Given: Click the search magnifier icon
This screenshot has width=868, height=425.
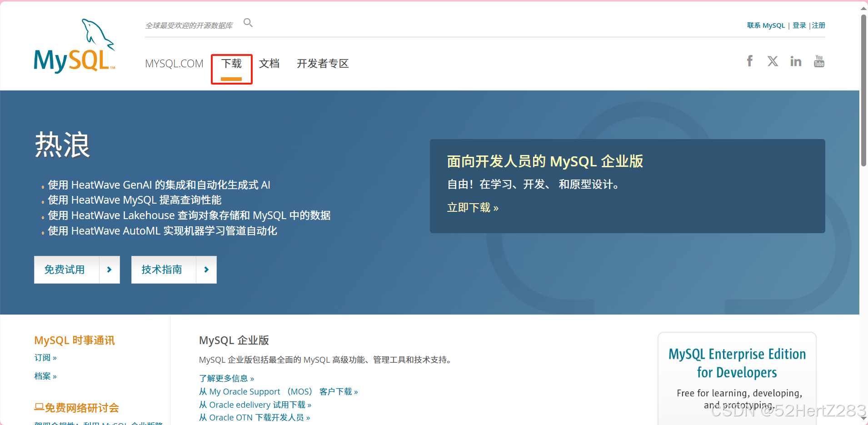Looking at the screenshot, I should (x=248, y=23).
